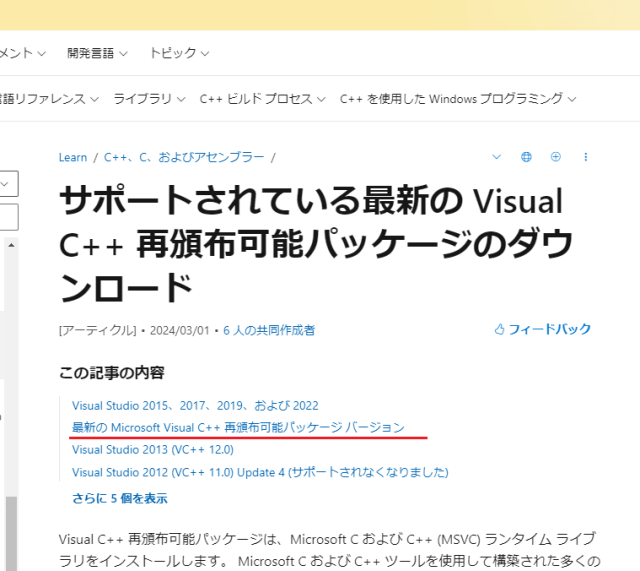The image size is (640, 571).
Task: Click the article date 2024/03/01
Action: [179, 330]
